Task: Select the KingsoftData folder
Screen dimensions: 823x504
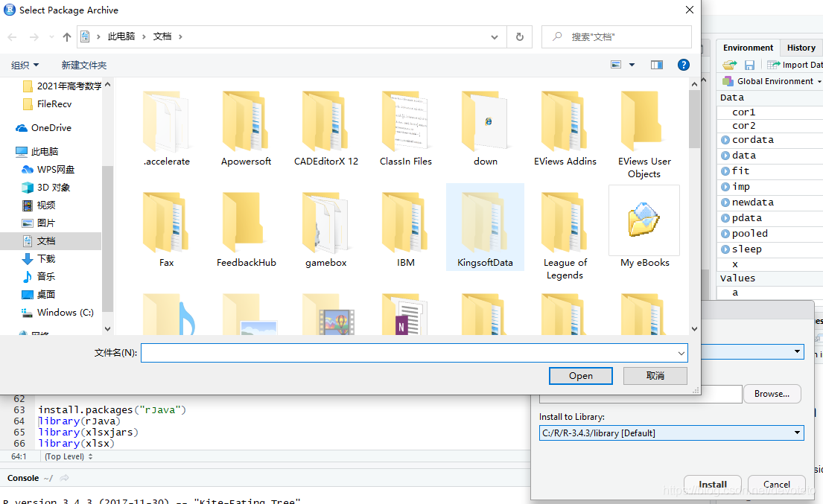Action: pos(485,228)
